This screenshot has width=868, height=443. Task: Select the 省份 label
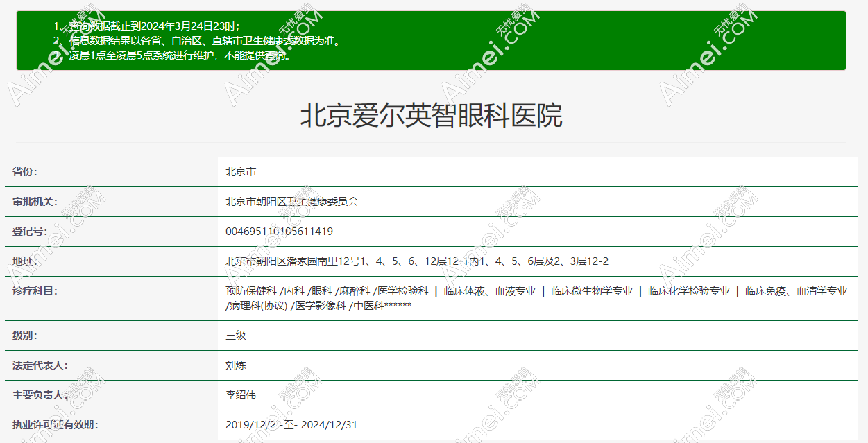[25, 172]
